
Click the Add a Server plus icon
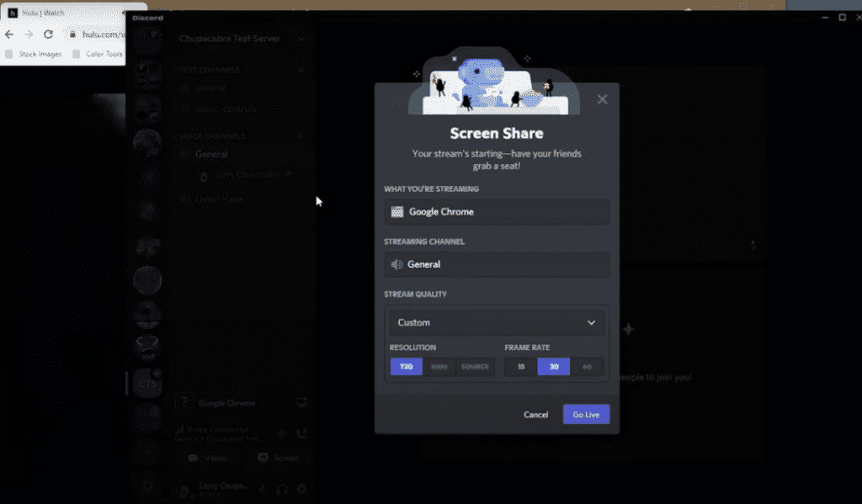pyautogui.click(x=148, y=452)
